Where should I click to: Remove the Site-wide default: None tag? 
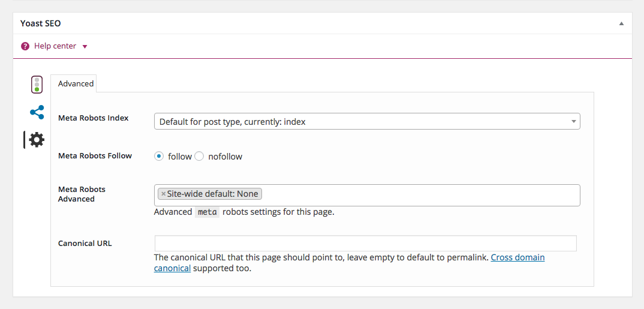click(164, 194)
